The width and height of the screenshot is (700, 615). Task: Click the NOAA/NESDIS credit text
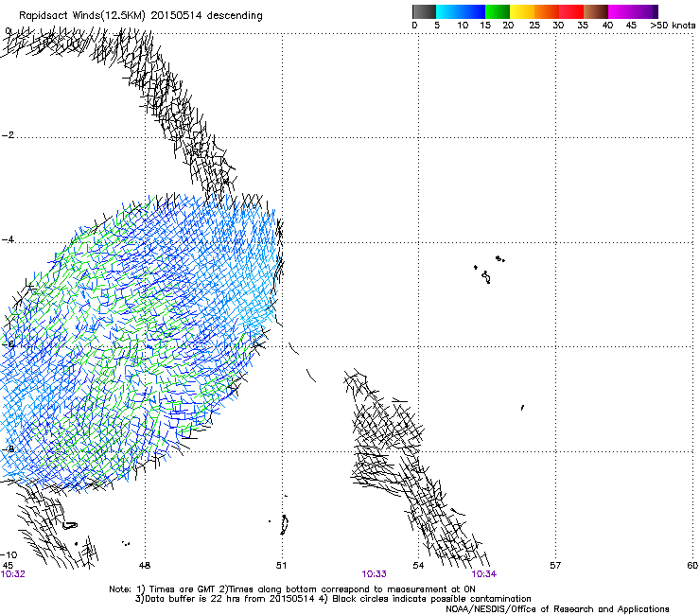[557, 609]
